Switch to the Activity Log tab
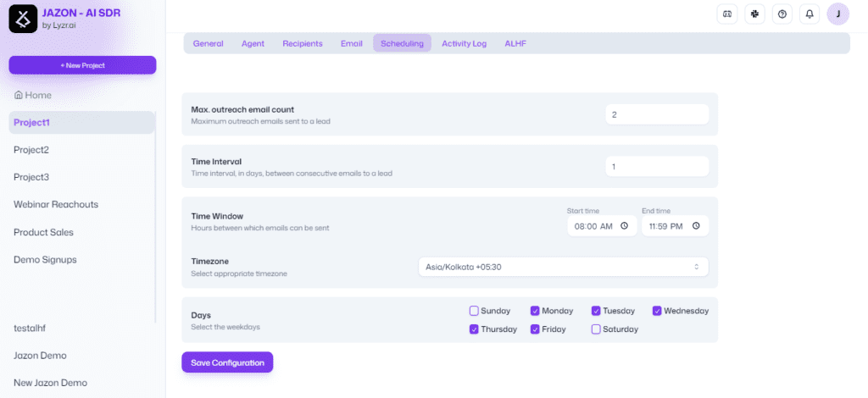868x398 pixels. (x=464, y=44)
